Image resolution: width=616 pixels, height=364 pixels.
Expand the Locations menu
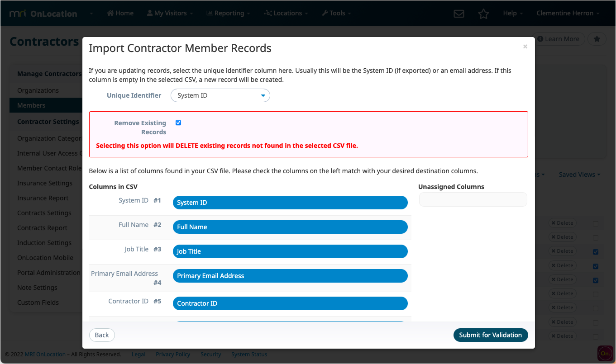point(286,13)
